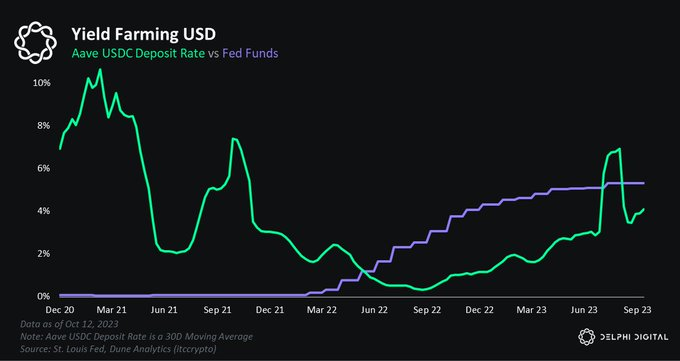
Task: Select the Fed Funds legend label
Action: [250, 54]
